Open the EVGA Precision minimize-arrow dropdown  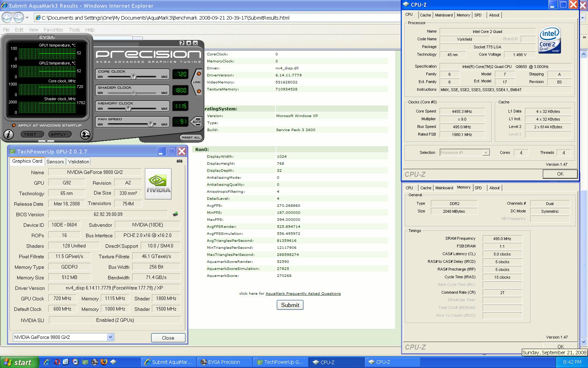tap(189, 43)
